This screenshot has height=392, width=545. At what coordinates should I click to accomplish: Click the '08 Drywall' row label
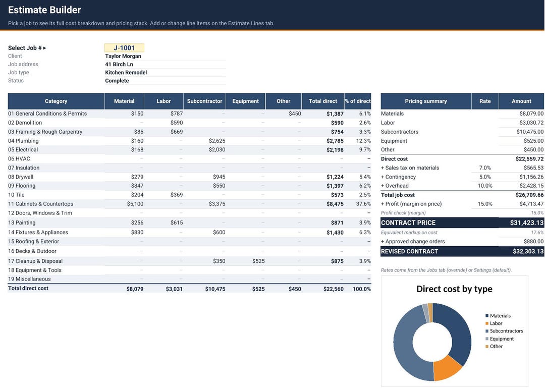(21, 177)
